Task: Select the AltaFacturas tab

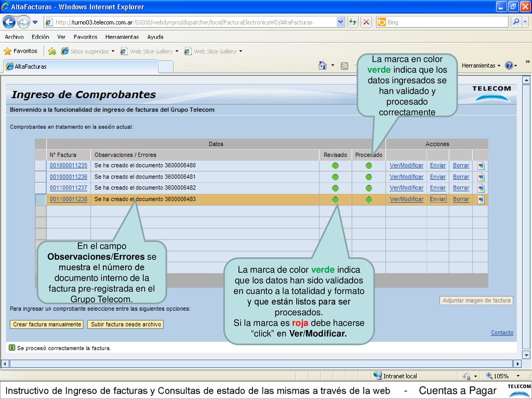Action: point(81,66)
